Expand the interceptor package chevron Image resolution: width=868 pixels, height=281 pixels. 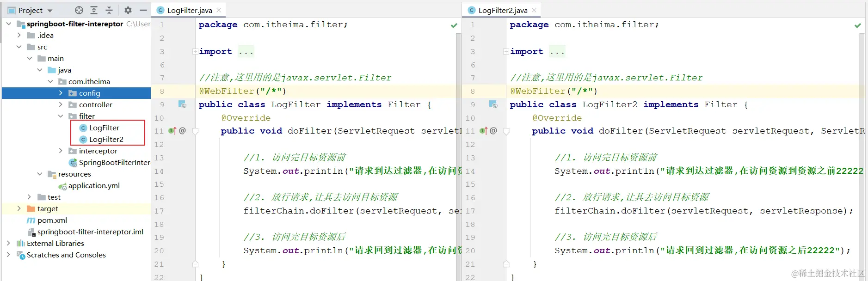pos(61,151)
